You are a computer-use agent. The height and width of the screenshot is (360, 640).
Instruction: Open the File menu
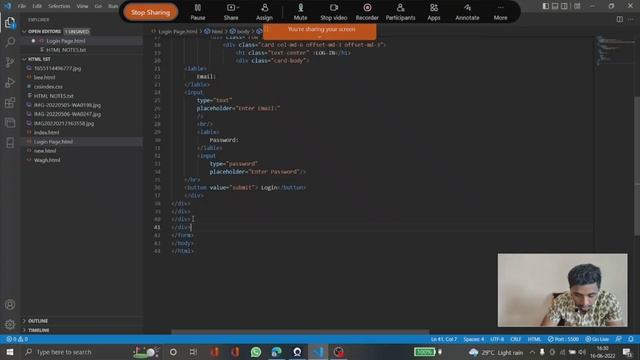click(x=22, y=6)
